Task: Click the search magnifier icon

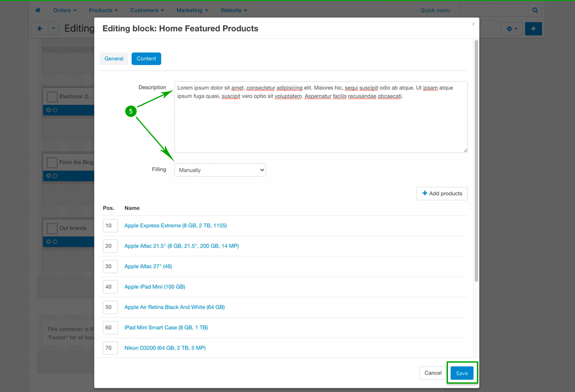Action: (x=535, y=10)
